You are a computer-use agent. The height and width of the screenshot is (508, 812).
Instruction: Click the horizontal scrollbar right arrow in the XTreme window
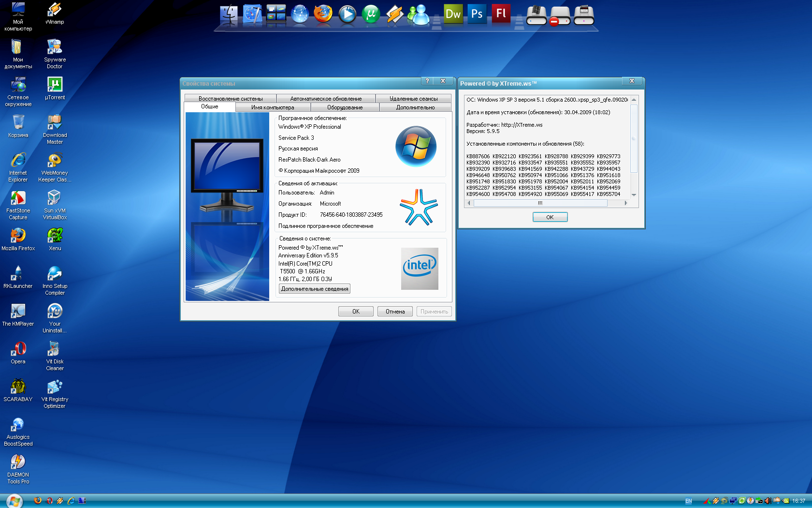click(x=626, y=203)
